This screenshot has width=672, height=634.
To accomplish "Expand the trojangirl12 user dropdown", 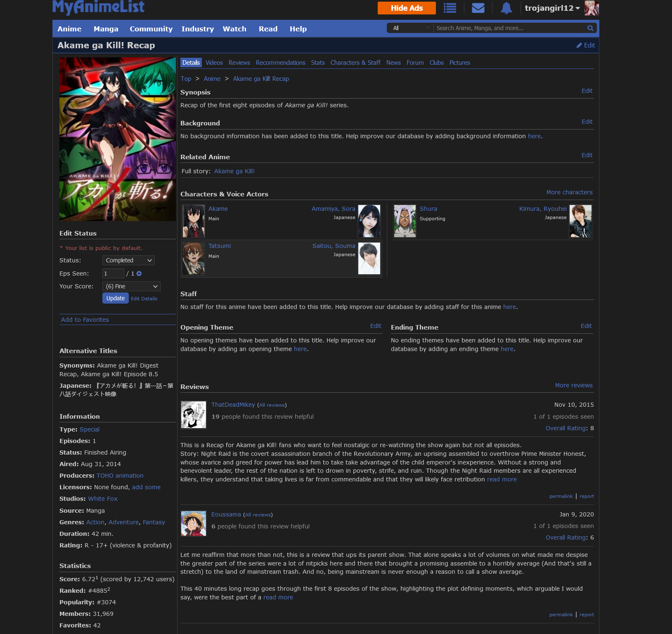I will coord(552,8).
